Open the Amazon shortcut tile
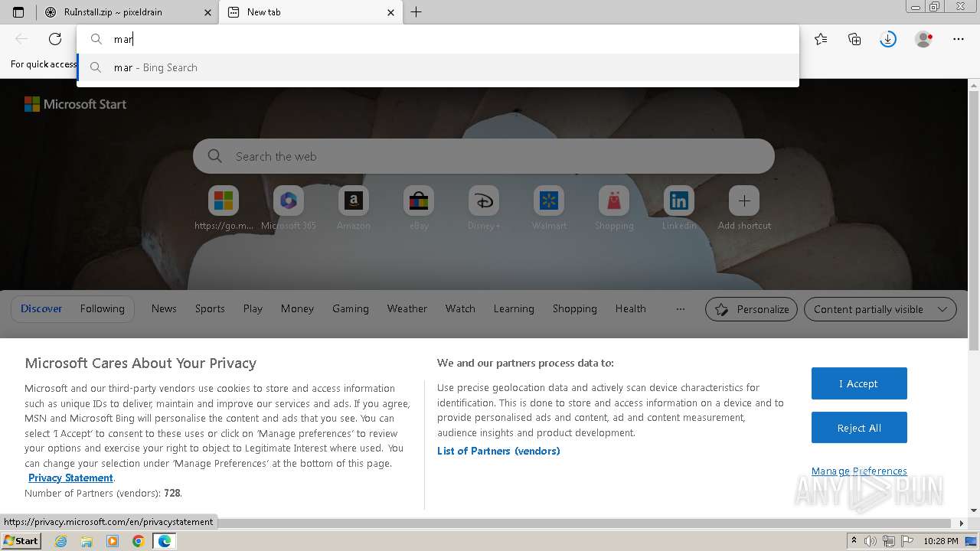Screen dimensions: 980x551 coord(354,207)
